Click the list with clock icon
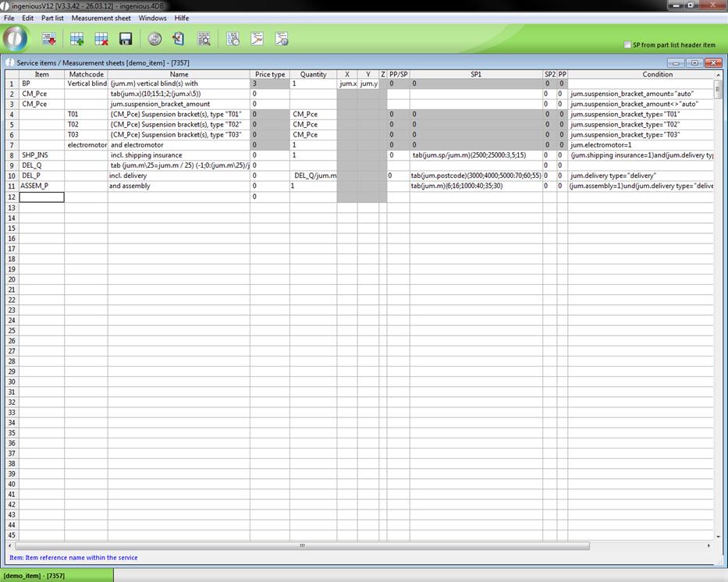 coord(233,39)
